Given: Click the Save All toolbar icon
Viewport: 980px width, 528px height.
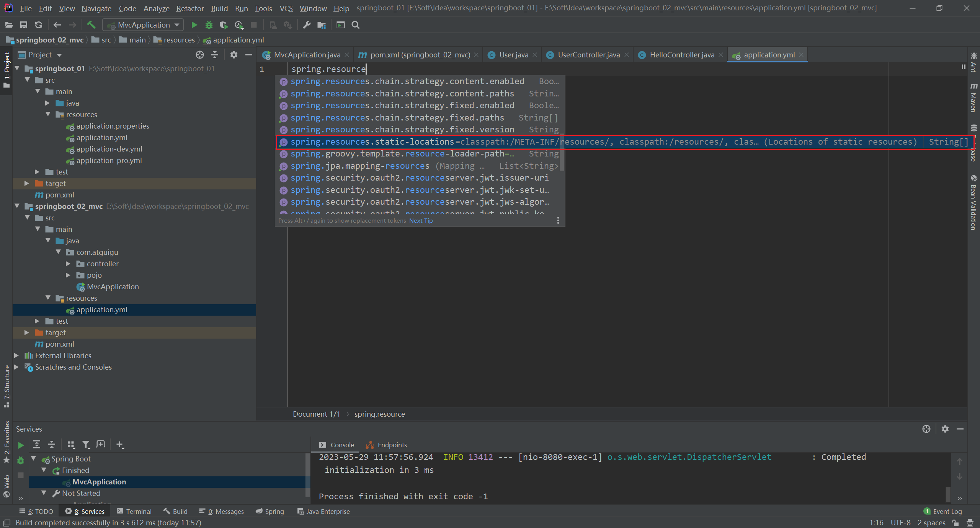Looking at the screenshot, I should tap(24, 25).
